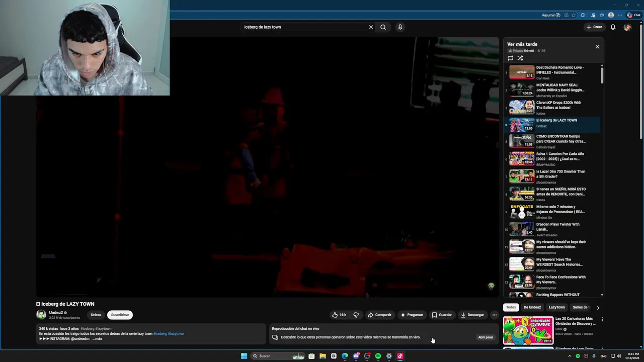Open the Caricaturas Olvidadas recommended thumbnail
Image resolution: width=644 pixels, height=362 pixels.
pyautogui.click(x=528, y=330)
